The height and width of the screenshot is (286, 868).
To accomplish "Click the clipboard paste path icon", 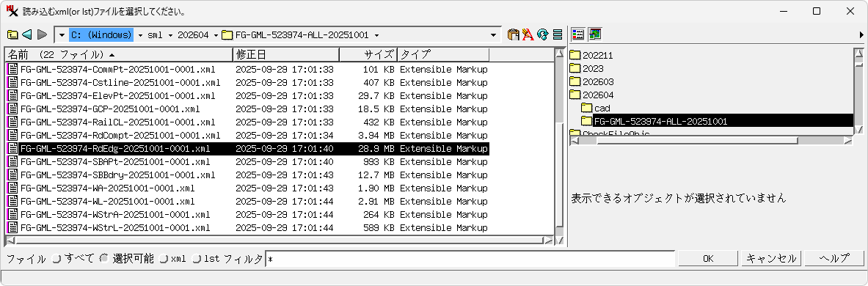I will click(x=513, y=35).
